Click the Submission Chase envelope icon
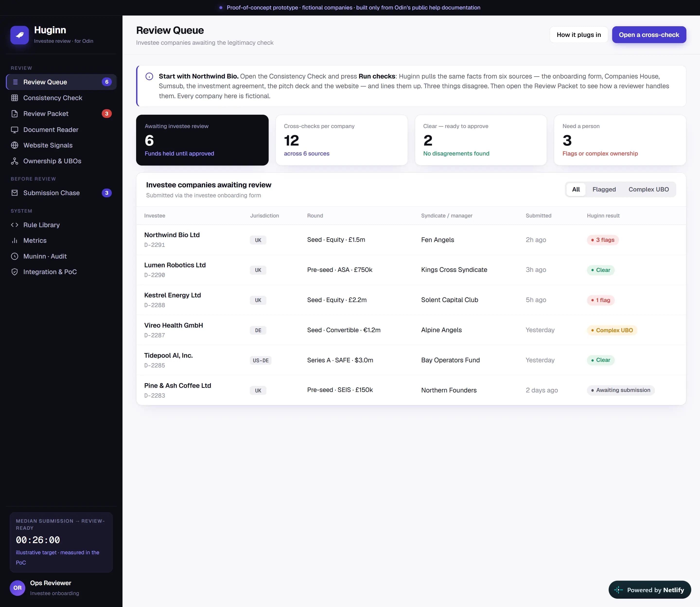The height and width of the screenshot is (607, 700). tap(15, 193)
